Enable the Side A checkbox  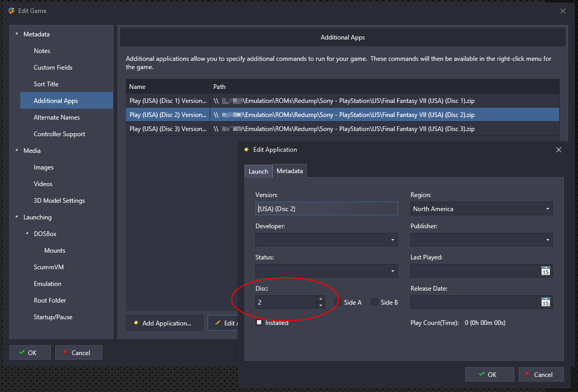coord(338,302)
